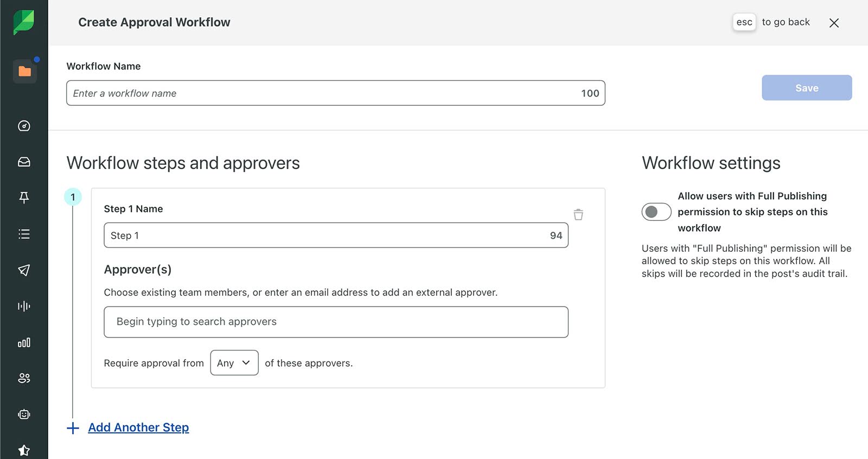Click the Add Another Step link
The image size is (868, 459).
click(x=138, y=428)
